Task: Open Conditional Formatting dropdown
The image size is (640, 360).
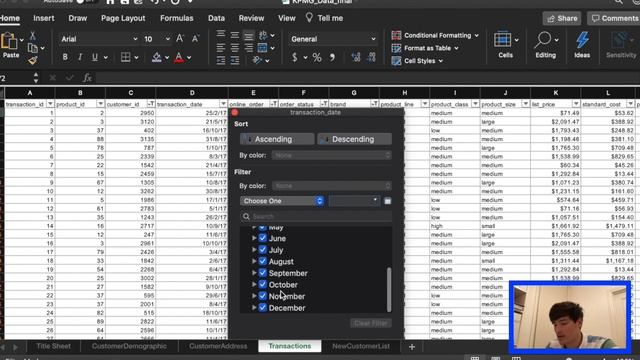Action: [x=435, y=36]
